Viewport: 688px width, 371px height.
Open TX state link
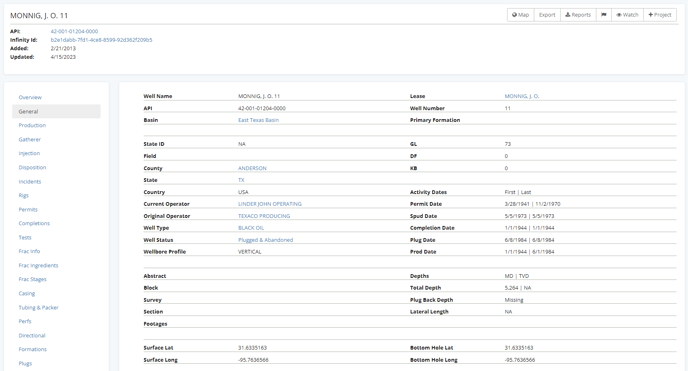click(241, 180)
